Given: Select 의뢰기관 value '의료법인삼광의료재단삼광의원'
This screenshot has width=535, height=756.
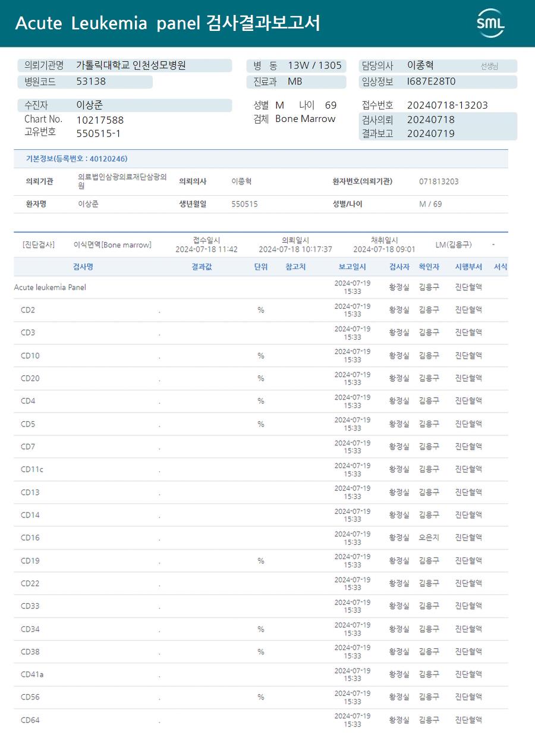Looking at the screenshot, I should tap(122, 181).
